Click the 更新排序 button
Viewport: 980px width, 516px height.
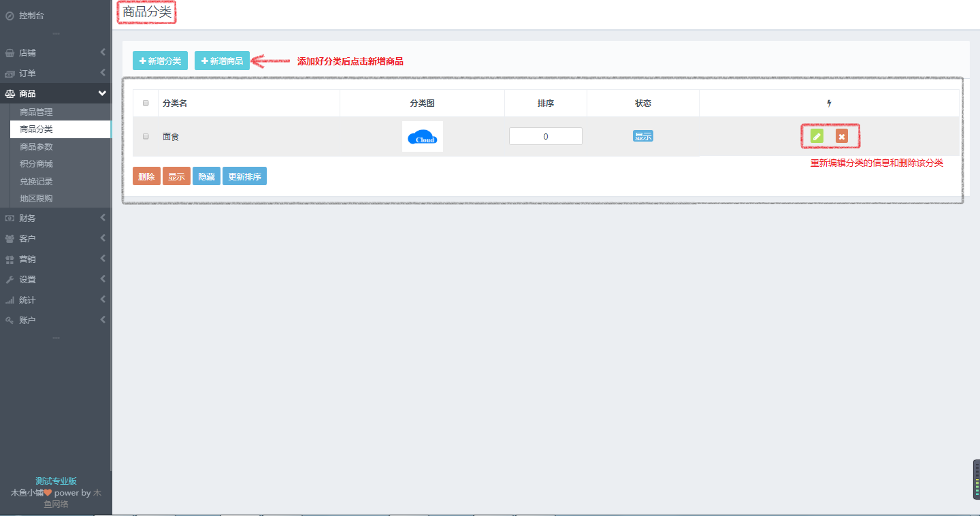[244, 177]
